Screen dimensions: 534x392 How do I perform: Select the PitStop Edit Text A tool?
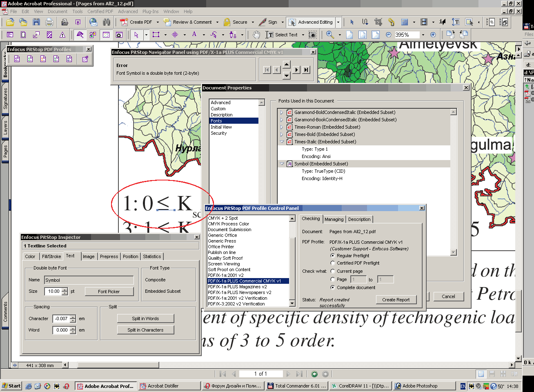[x=194, y=35]
